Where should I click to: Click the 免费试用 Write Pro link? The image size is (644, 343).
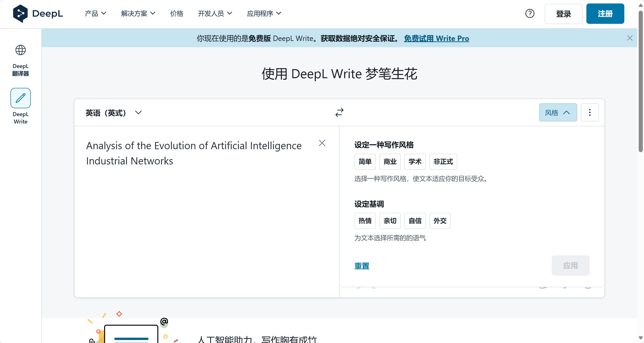tap(436, 38)
